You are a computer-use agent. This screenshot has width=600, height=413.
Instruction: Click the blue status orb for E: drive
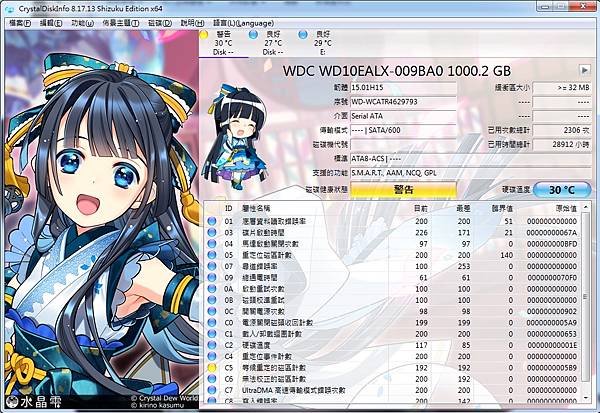pyautogui.click(x=303, y=35)
